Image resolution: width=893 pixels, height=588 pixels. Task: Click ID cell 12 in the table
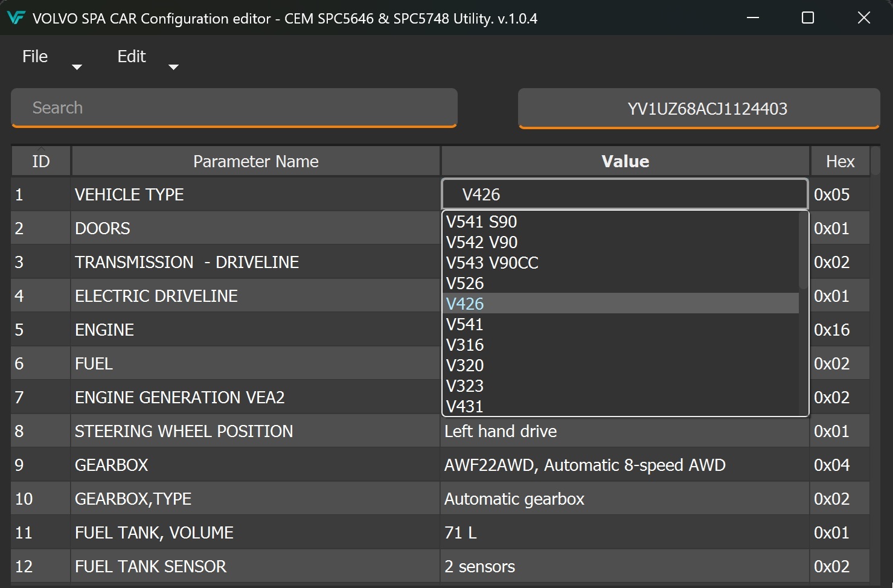[40, 566]
